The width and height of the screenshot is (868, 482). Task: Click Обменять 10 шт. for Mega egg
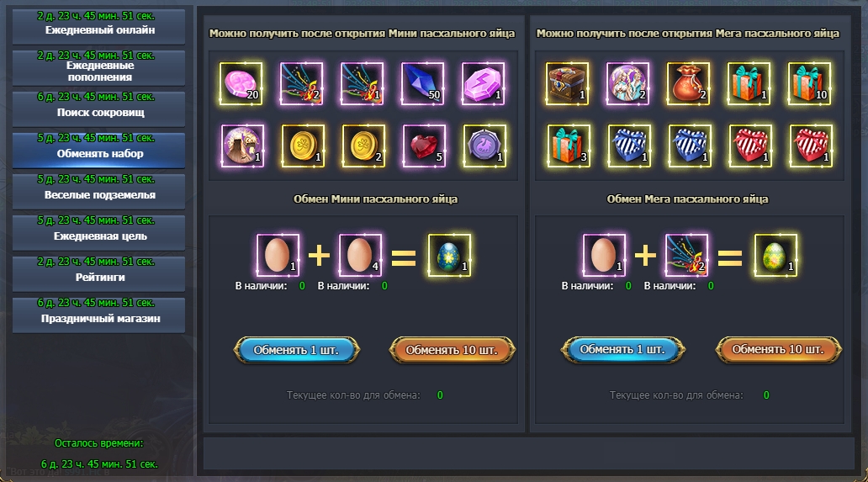[778, 350]
